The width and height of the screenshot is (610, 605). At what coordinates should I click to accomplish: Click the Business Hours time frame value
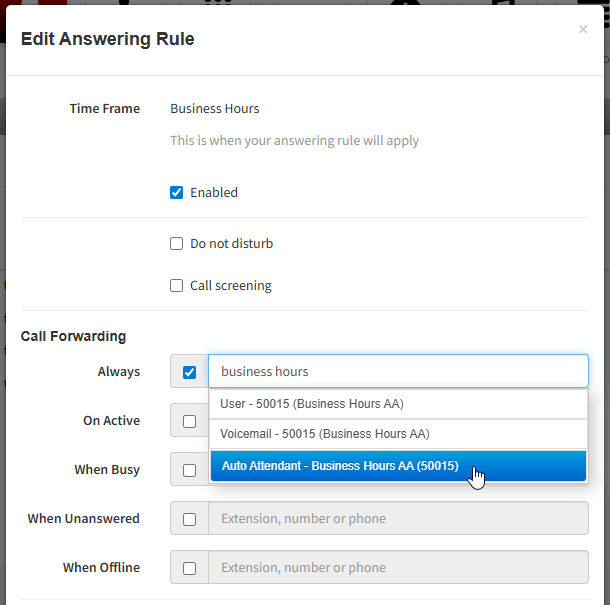pos(215,109)
